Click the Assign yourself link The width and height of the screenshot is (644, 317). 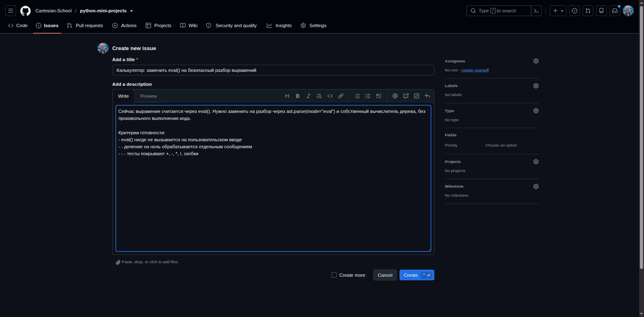pyautogui.click(x=475, y=70)
